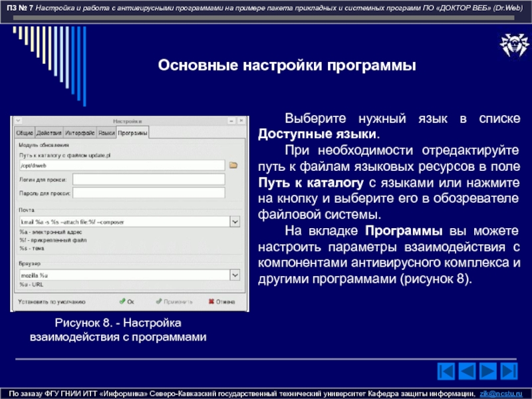
Task: Click the bold text Путь к каталогу
Action: tap(311, 182)
